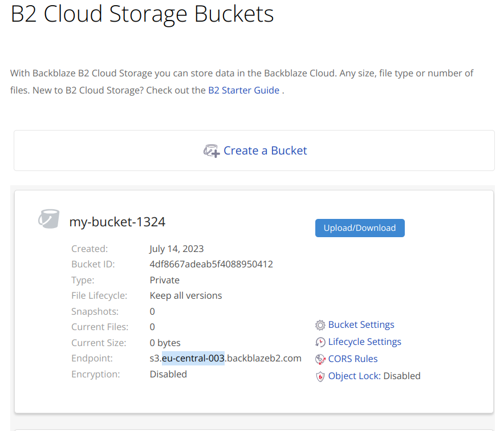Click the Create a Bucket link
Viewport: 504px width, 431px height.
265,151
